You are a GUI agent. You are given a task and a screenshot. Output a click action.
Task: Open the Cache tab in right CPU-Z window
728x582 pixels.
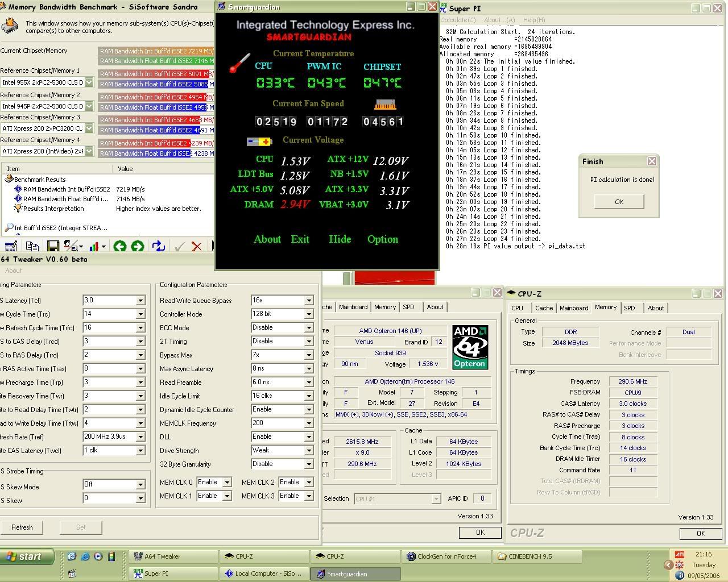click(x=544, y=308)
